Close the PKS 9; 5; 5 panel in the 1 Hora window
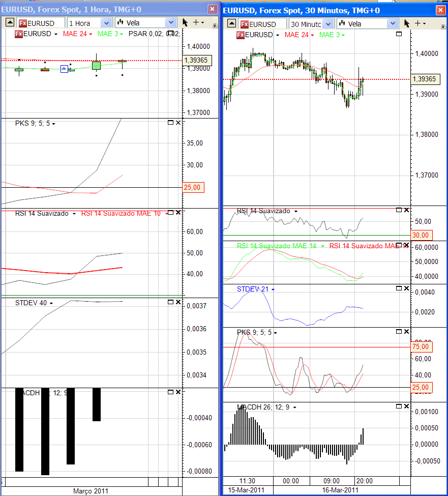The width and height of the screenshot is (448, 496). pyautogui.click(x=178, y=123)
